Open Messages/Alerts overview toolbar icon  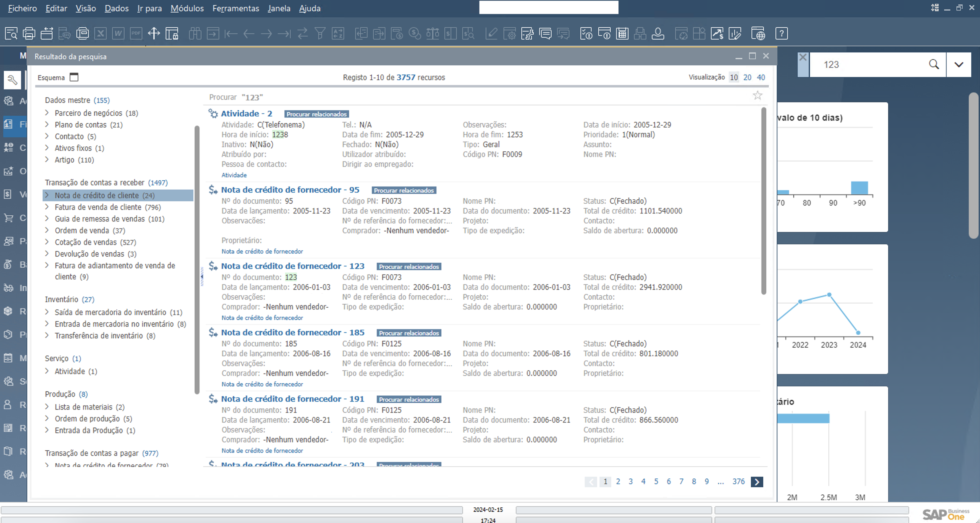point(545,34)
